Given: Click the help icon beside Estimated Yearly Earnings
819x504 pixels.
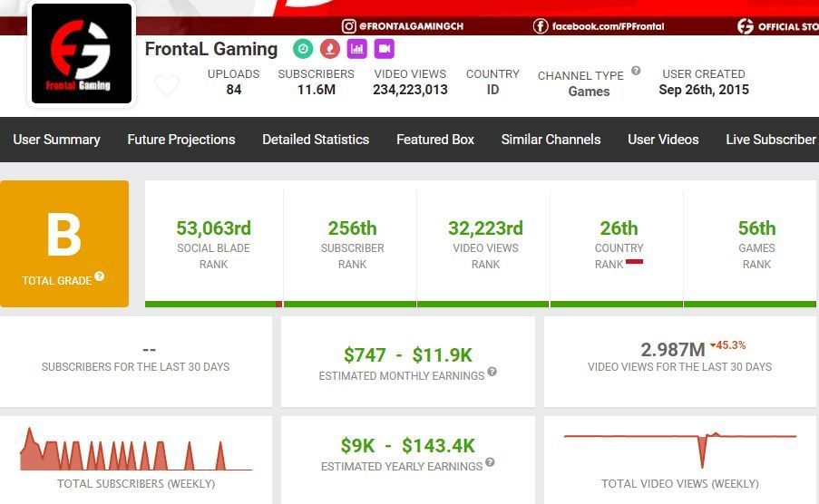Looking at the screenshot, I should tap(490, 462).
